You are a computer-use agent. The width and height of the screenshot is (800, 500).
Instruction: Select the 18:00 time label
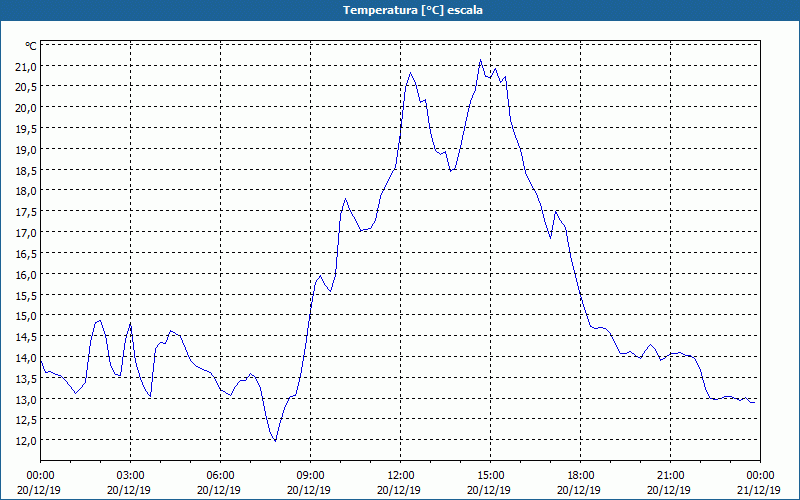pyautogui.click(x=581, y=476)
